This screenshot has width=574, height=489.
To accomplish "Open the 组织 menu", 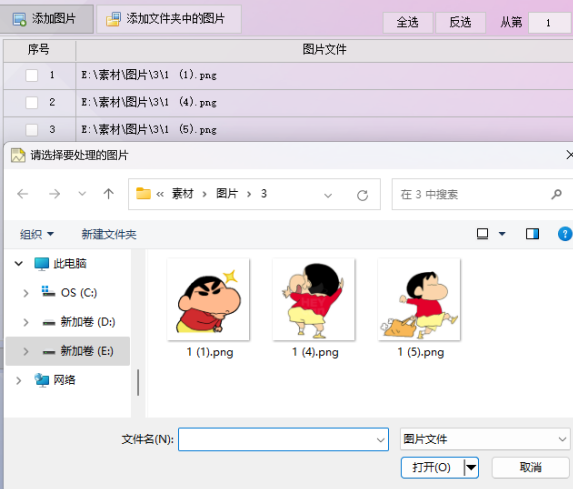I will click(x=37, y=234).
